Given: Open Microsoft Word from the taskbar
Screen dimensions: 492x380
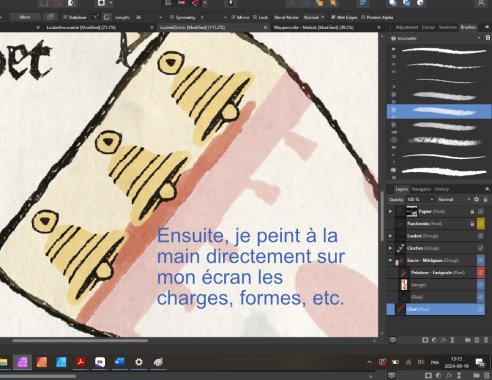Looking at the screenshot, I should pos(119,362).
